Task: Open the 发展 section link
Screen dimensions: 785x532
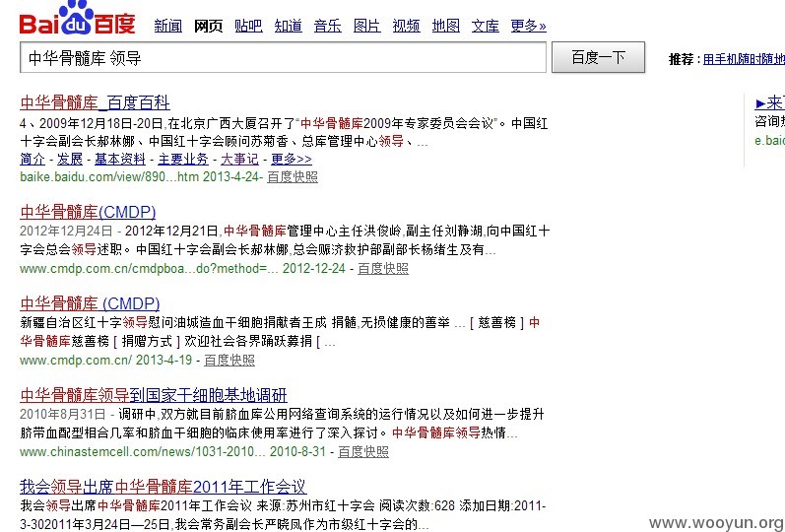Action: point(70,160)
